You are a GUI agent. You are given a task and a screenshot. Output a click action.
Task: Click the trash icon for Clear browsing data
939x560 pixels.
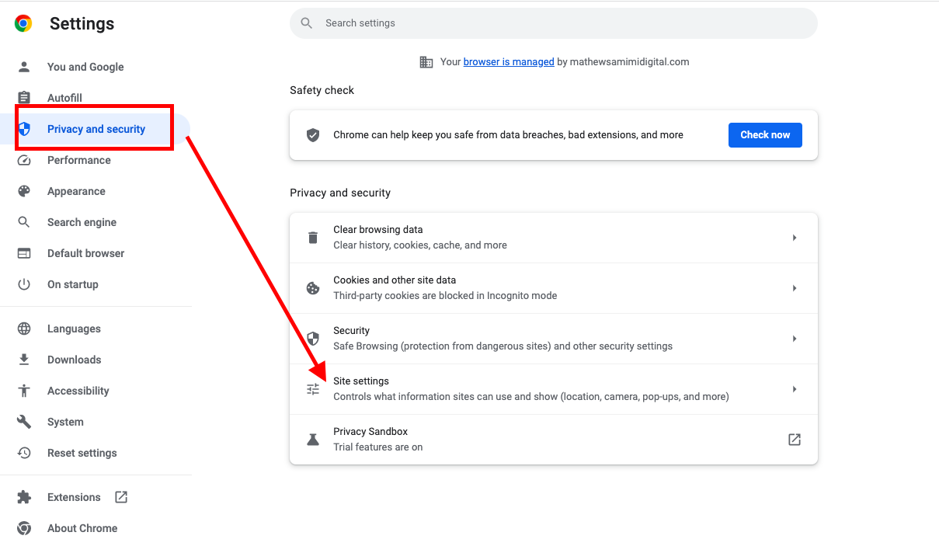click(x=313, y=238)
